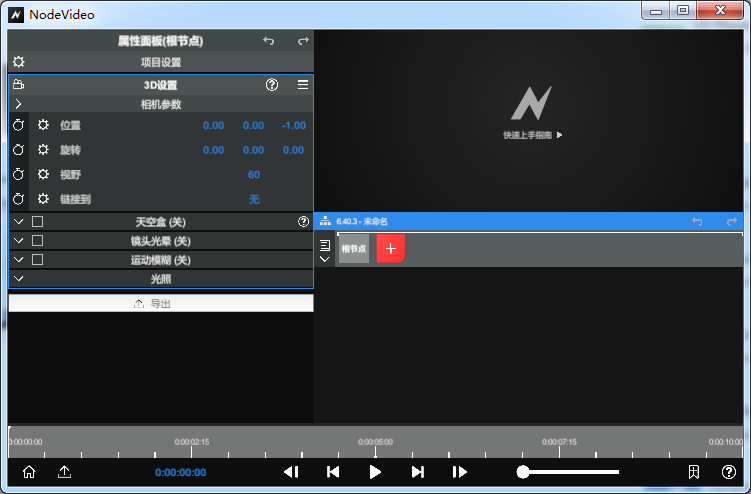
Task: Expand the 天空盒 section chevron
Action: (x=18, y=222)
